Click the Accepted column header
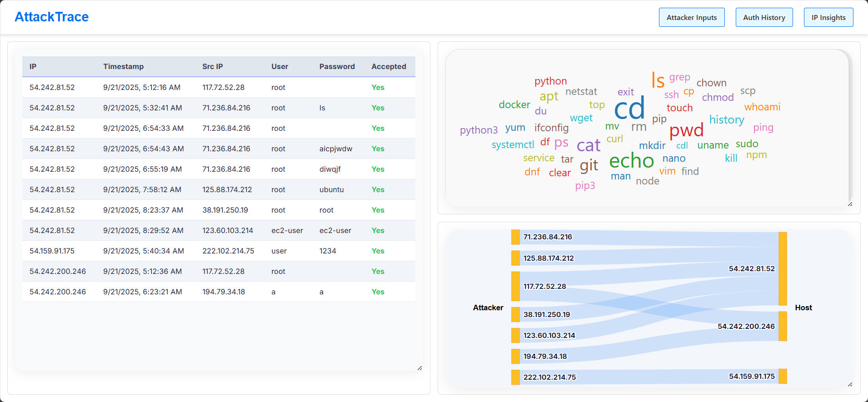The height and width of the screenshot is (402, 868). (x=389, y=66)
